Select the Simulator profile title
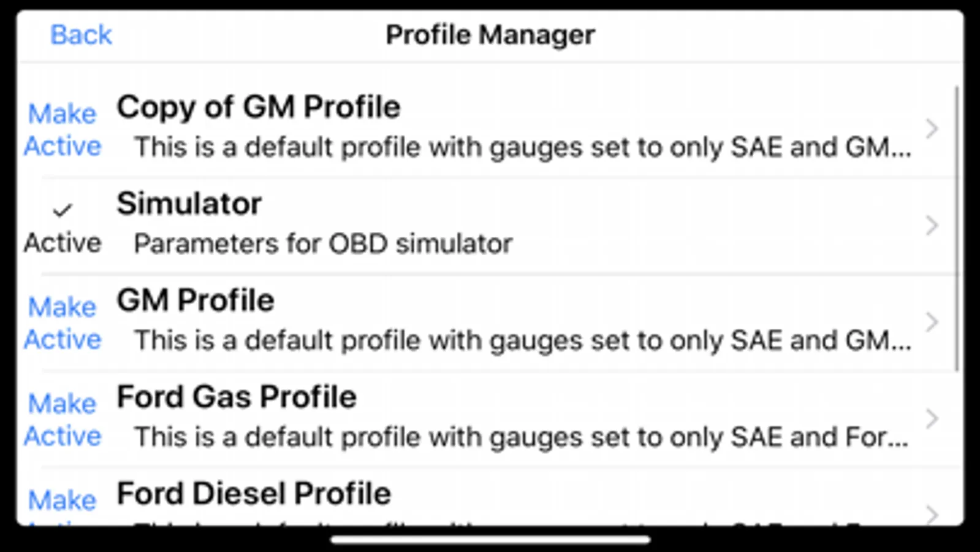The width and height of the screenshot is (980, 552). (189, 204)
